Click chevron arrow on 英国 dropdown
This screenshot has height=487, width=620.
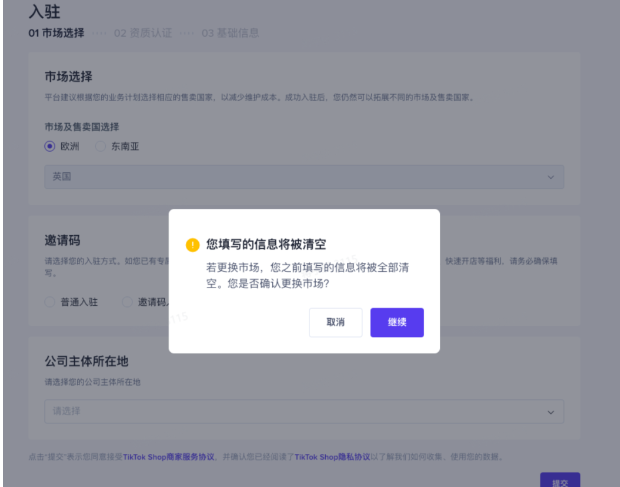click(x=550, y=177)
